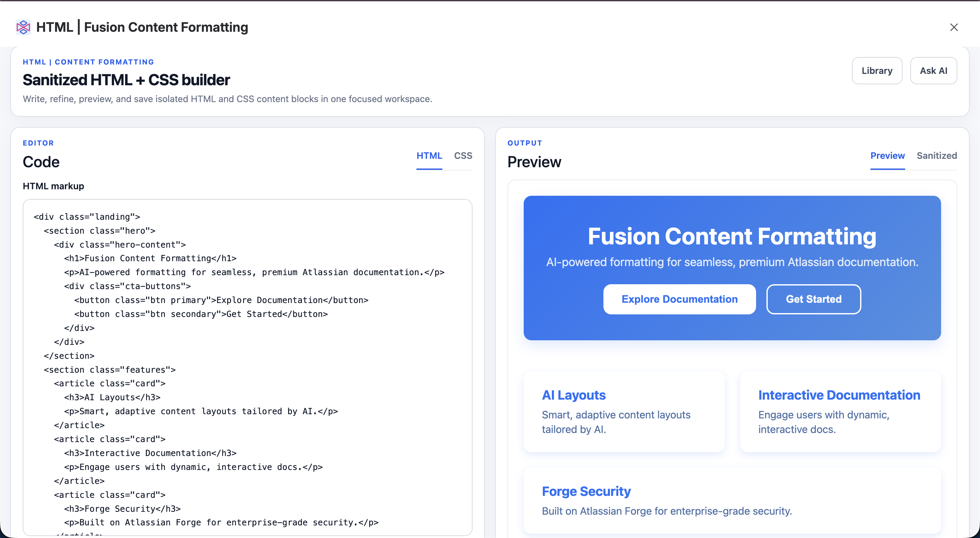Screen dimensions: 980x538
Task: Switch to the CSS editor tab
Action: (x=463, y=156)
